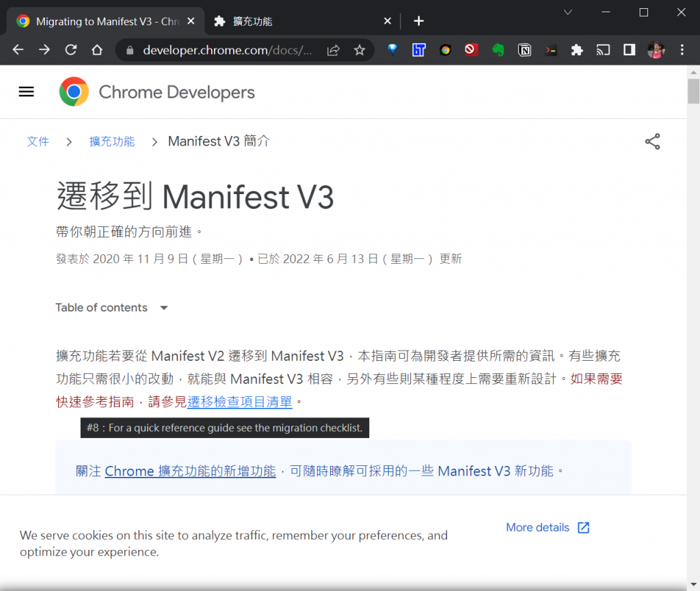Open Chrome three-dot menu

[x=682, y=49]
